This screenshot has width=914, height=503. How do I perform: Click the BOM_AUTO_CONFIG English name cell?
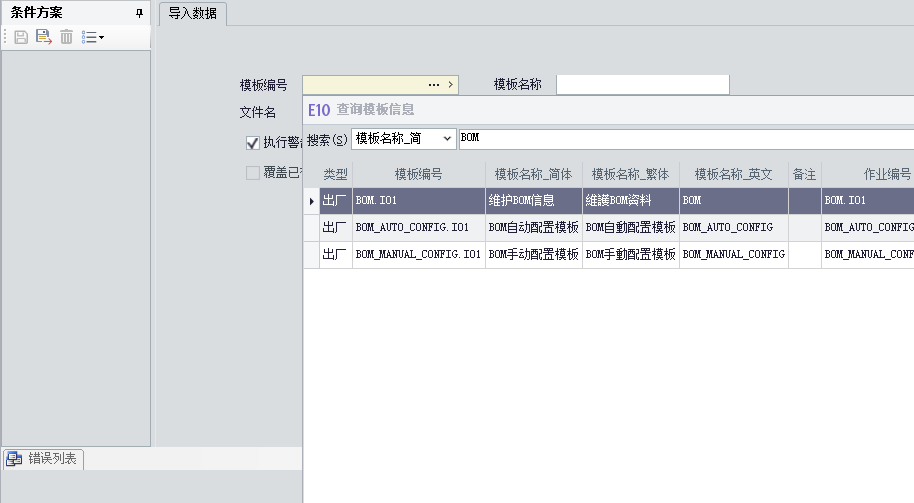point(733,228)
